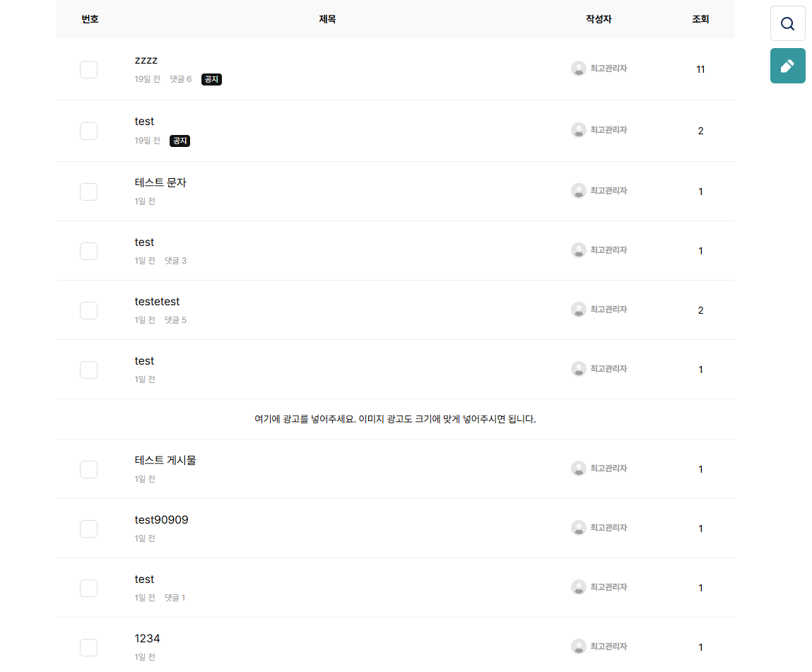Toggle the checkbox next to test90909

88,529
